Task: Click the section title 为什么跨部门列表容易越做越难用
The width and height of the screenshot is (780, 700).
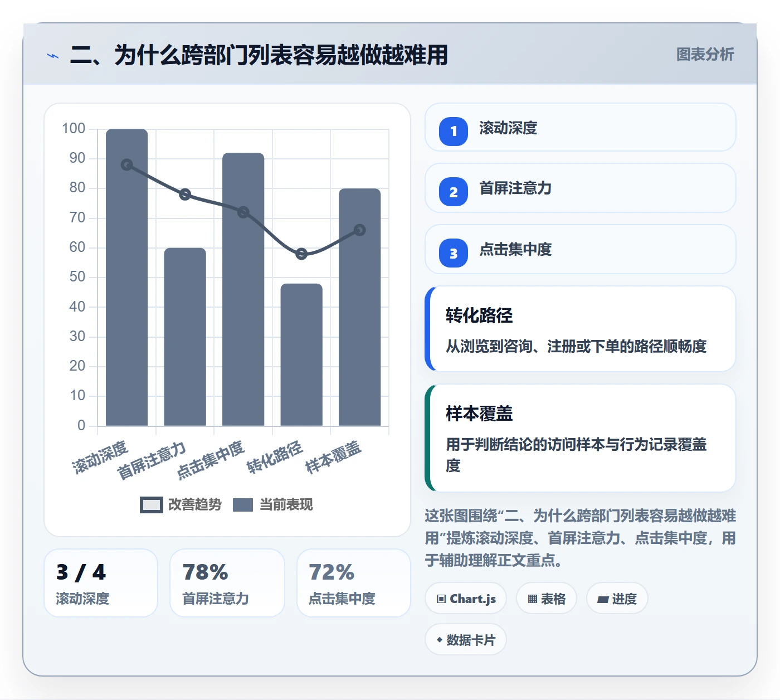Action: click(x=281, y=55)
